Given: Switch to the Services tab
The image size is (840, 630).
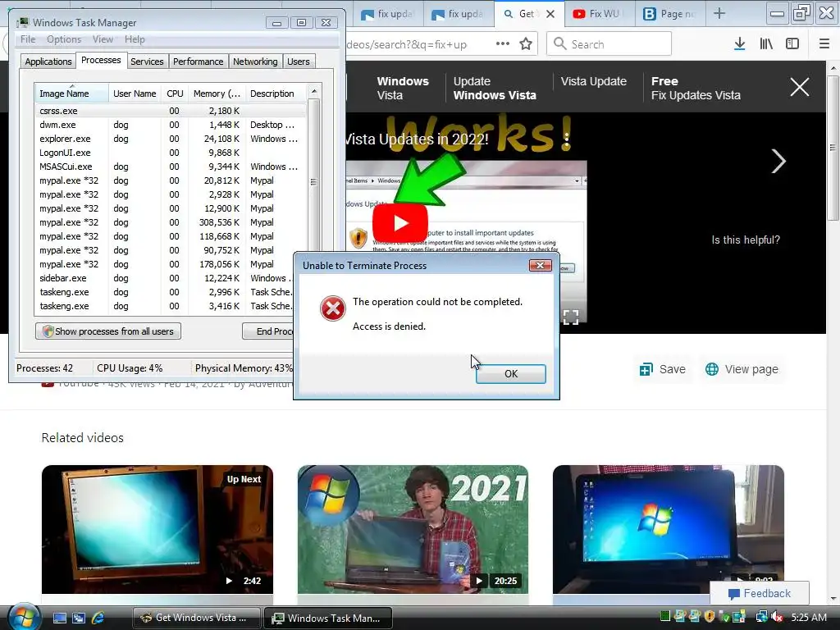Looking at the screenshot, I should tap(147, 62).
